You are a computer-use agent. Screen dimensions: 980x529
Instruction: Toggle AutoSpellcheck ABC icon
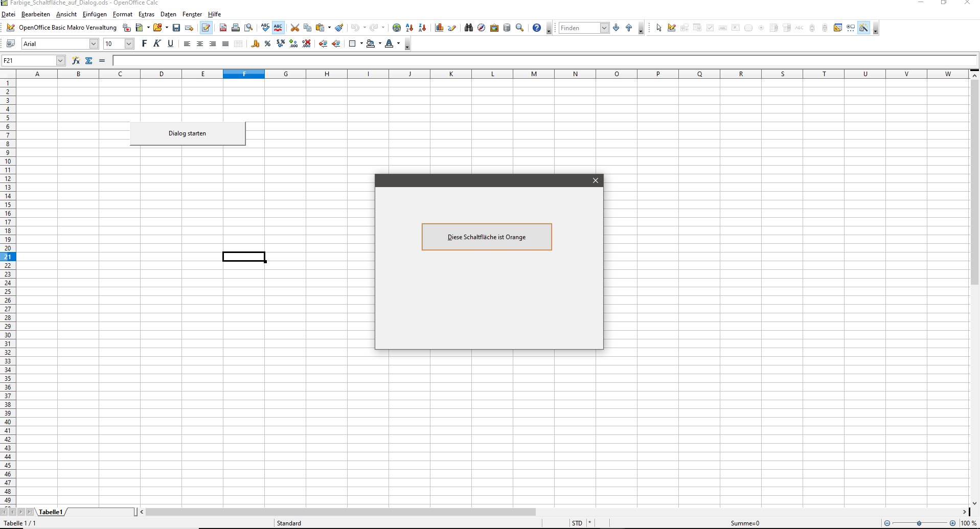278,28
